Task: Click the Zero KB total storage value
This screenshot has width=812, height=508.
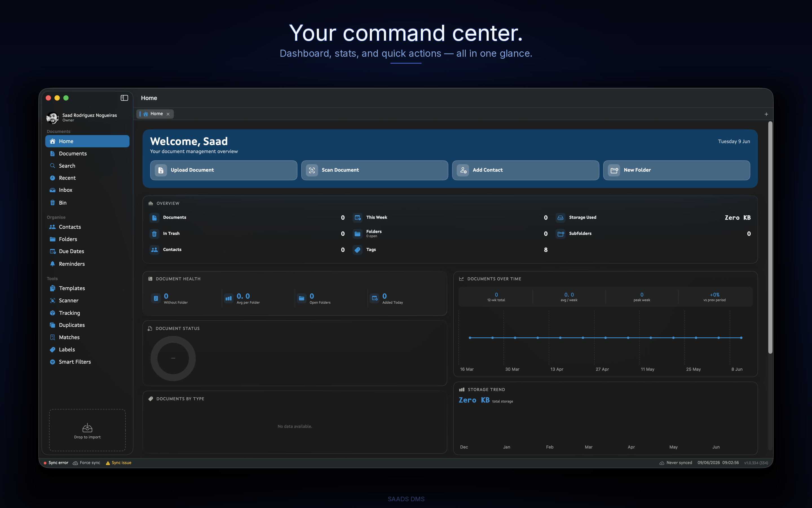Action: [474, 400]
